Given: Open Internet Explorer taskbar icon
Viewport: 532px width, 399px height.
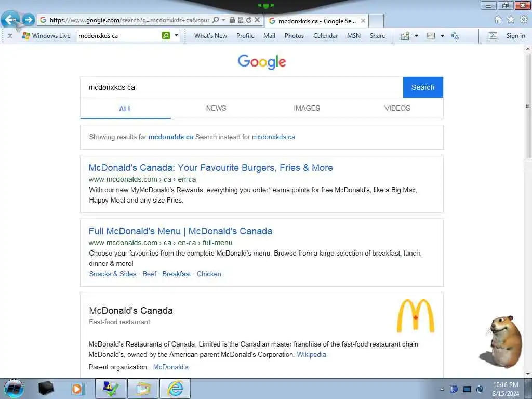Looking at the screenshot, I should (x=175, y=389).
